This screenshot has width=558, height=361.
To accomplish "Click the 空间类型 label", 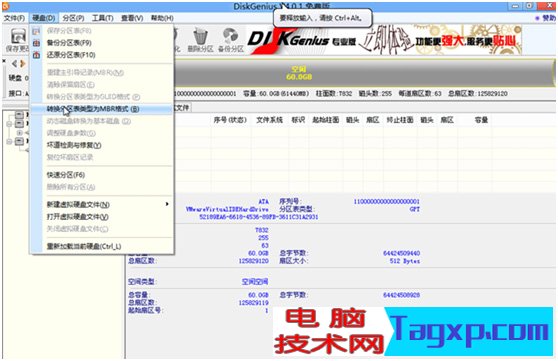I will tap(143, 282).
